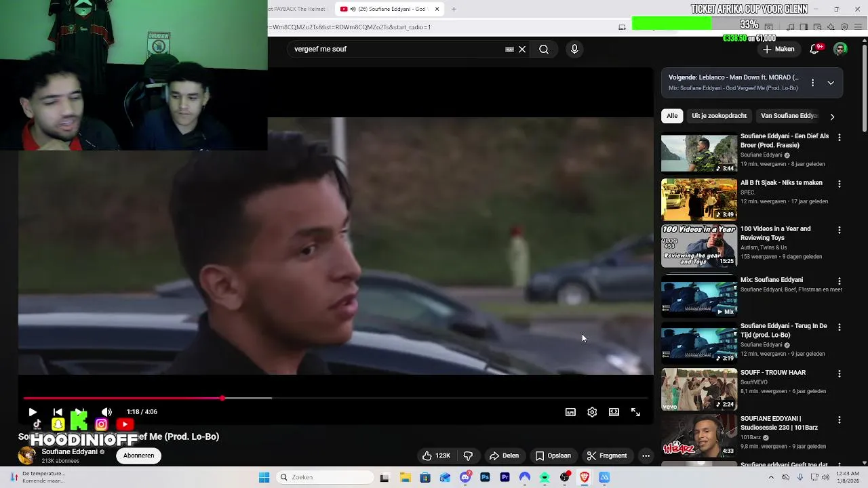Open SOUFF - TROUW HAAR thumbnail

(x=698, y=390)
